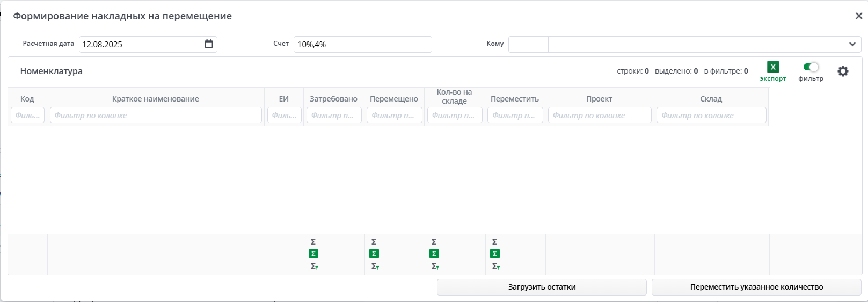Open the calendar picker for Расчетная дата
Image resolution: width=868 pixels, height=302 pixels.
click(x=209, y=44)
